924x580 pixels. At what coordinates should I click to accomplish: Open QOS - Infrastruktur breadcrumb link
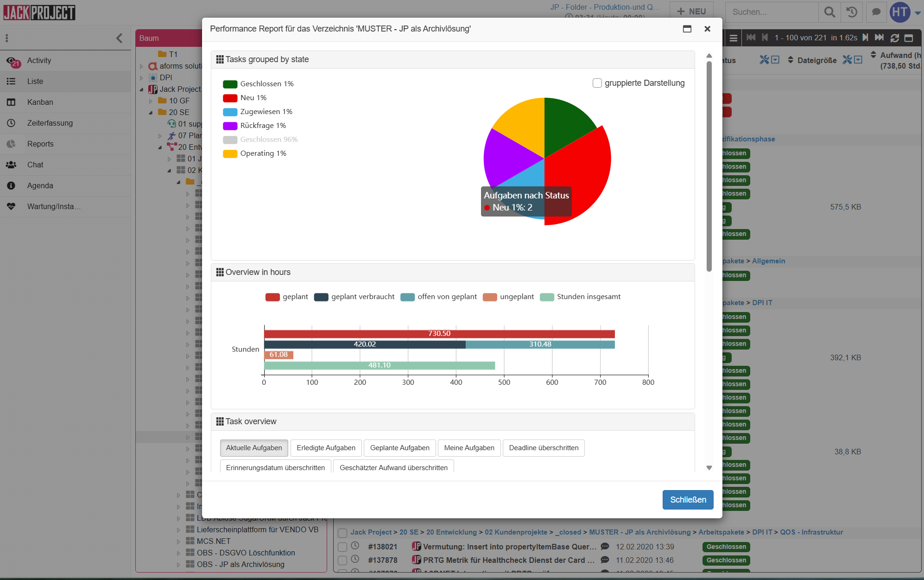point(811,532)
